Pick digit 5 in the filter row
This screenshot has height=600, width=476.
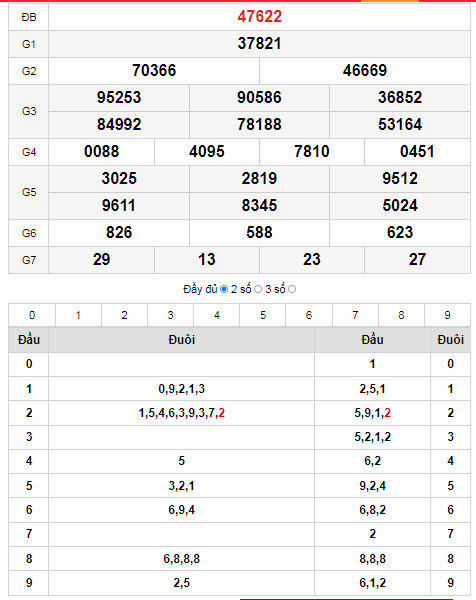coord(263,315)
